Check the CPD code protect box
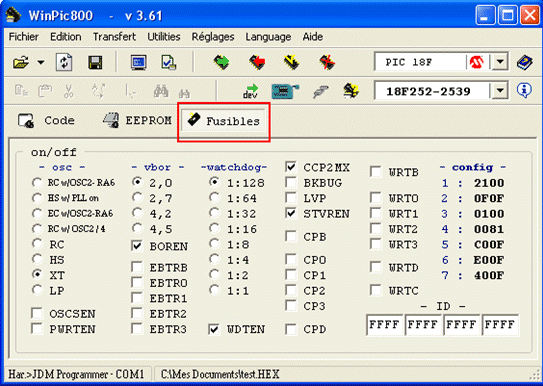Screen dimensions: 543x386 [291, 329]
